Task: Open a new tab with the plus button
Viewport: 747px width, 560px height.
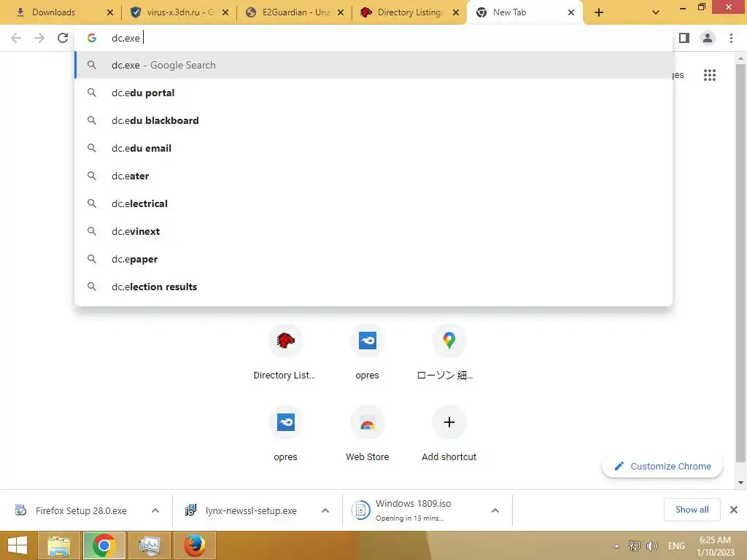Action: pyautogui.click(x=599, y=12)
